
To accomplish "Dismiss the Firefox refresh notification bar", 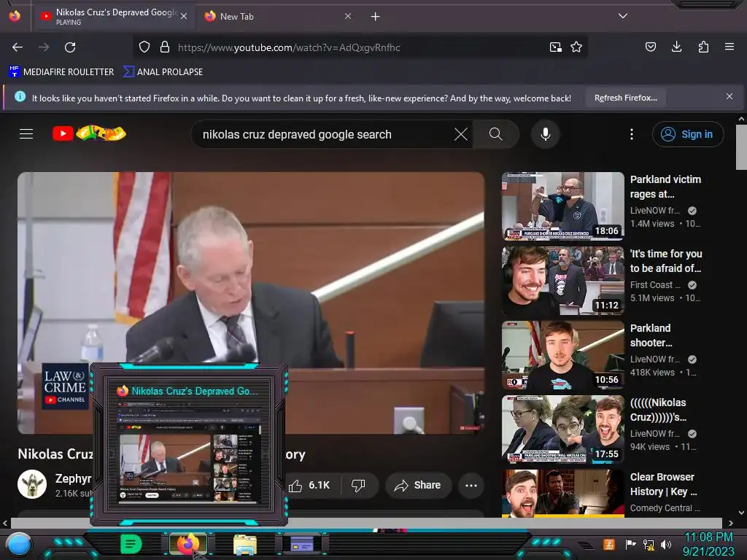I will (x=729, y=97).
